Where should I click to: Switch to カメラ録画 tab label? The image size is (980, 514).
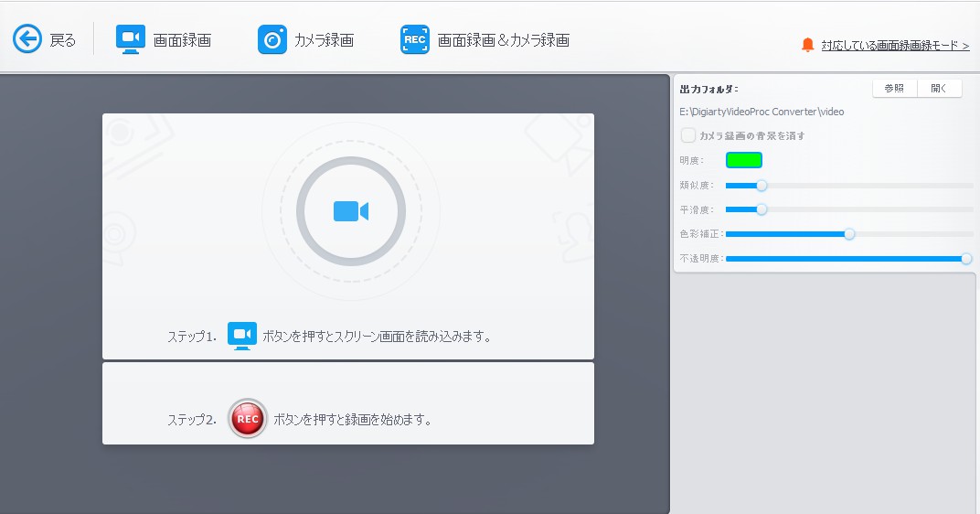coord(324,40)
